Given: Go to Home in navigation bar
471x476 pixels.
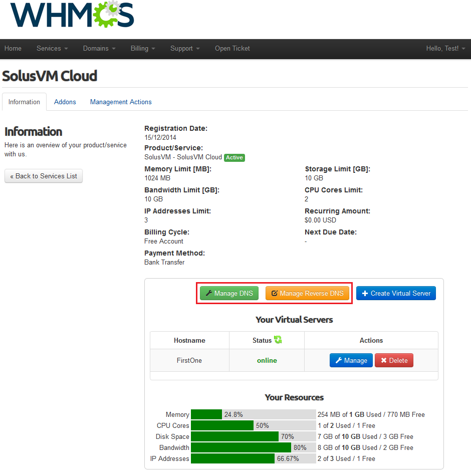Looking at the screenshot, I should tap(13, 49).
